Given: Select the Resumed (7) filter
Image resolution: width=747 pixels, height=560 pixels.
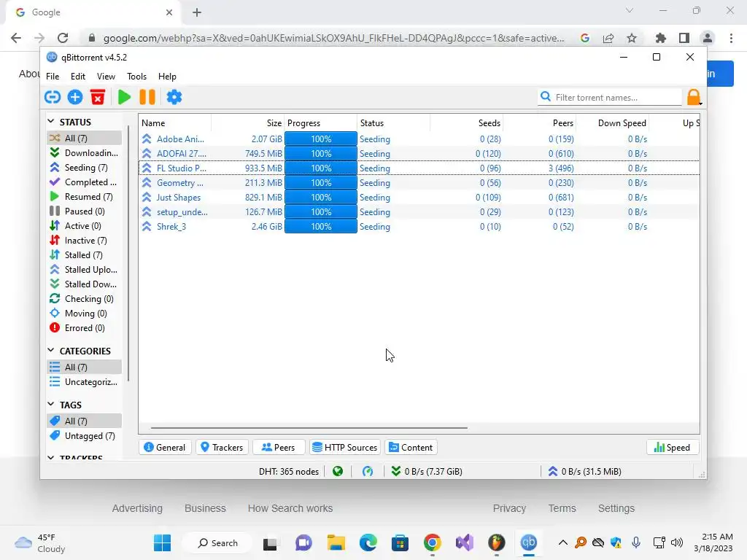Looking at the screenshot, I should (x=84, y=197).
